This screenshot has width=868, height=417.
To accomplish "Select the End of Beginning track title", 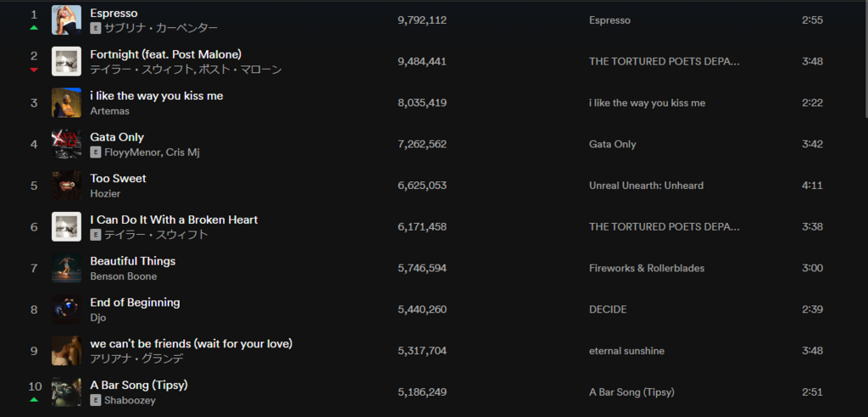I will pyautogui.click(x=135, y=303).
